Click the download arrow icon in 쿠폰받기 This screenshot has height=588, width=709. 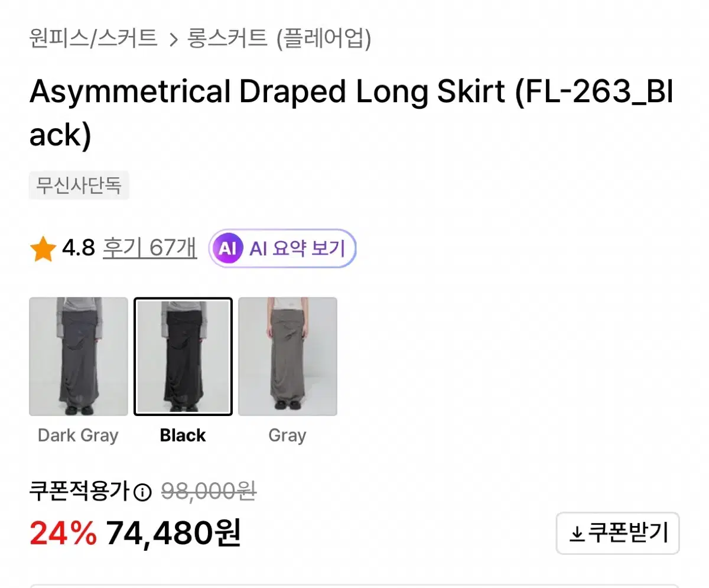pyautogui.click(x=577, y=535)
